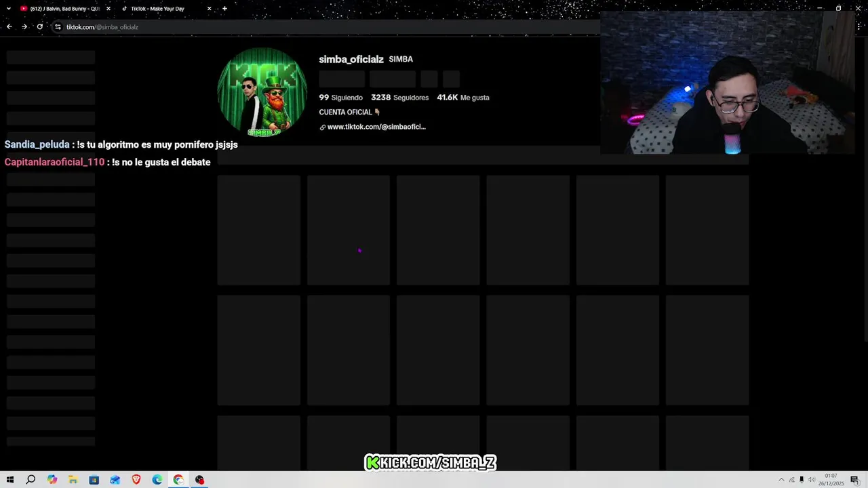
Task: Open volume control in the system tray
Action: point(812,480)
